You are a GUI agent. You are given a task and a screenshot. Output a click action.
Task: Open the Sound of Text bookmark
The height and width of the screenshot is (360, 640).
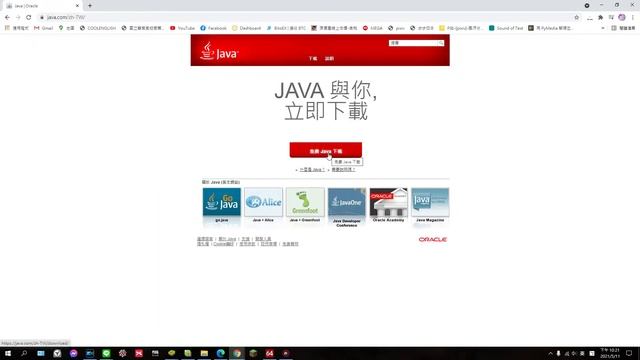[506, 28]
